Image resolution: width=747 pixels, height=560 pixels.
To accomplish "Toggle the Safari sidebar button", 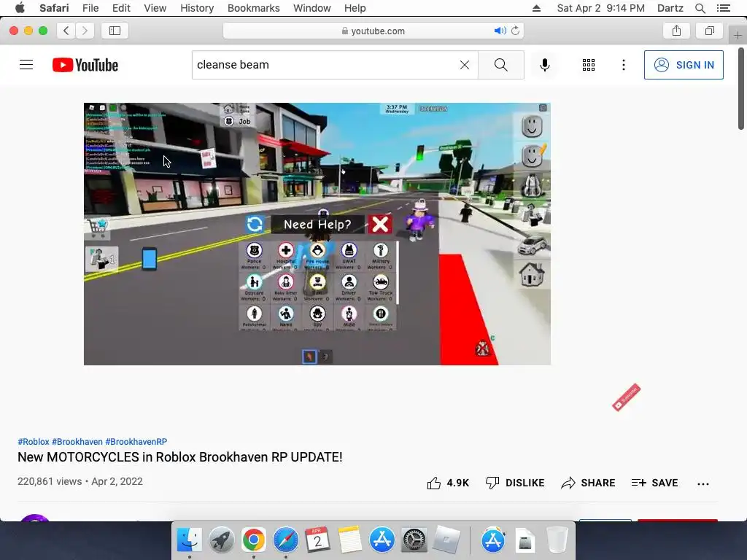I will pos(115,31).
